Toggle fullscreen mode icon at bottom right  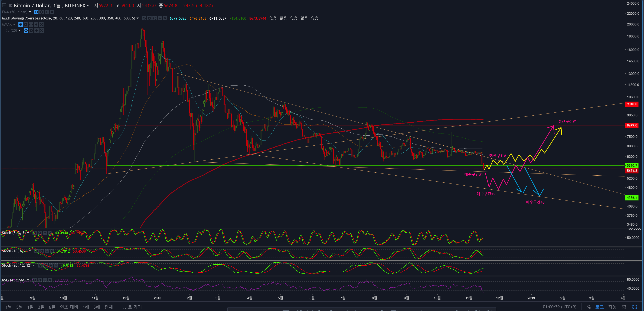click(635, 307)
